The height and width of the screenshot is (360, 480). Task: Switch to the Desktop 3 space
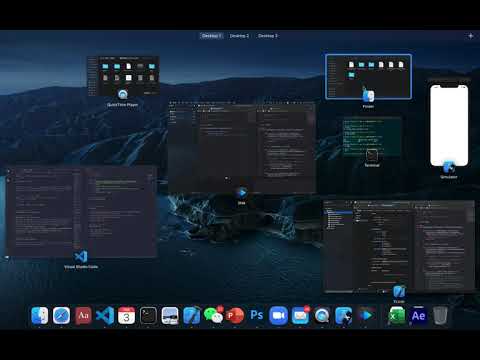click(268, 36)
